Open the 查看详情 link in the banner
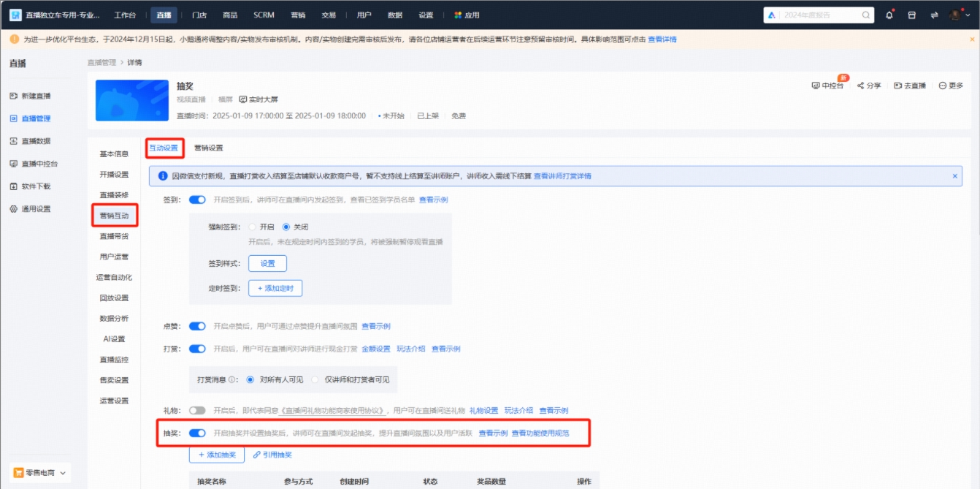Screen dimensions: 980x489 tap(662, 39)
